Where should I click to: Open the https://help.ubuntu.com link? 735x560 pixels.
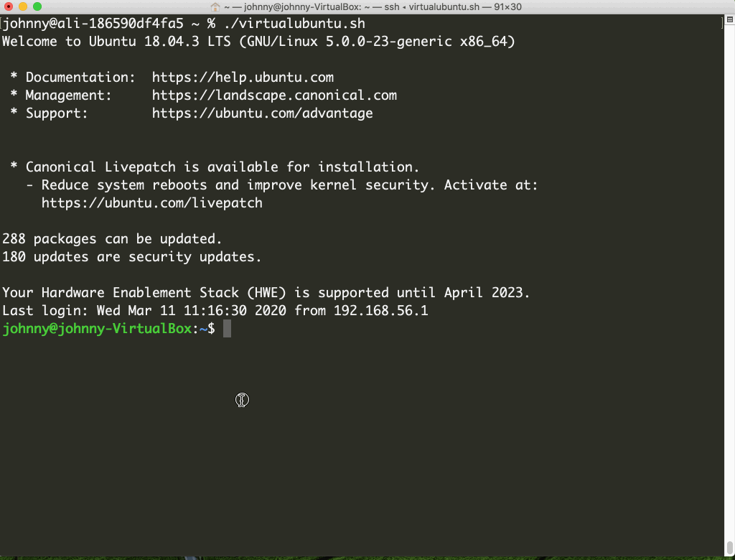[243, 78]
